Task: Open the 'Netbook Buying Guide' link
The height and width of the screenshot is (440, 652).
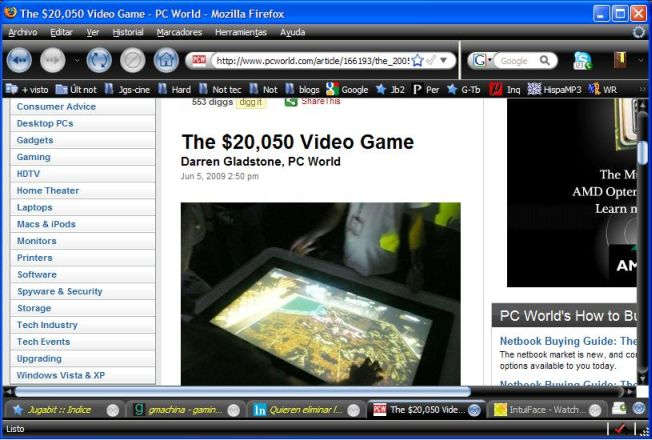Action: point(568,341)
